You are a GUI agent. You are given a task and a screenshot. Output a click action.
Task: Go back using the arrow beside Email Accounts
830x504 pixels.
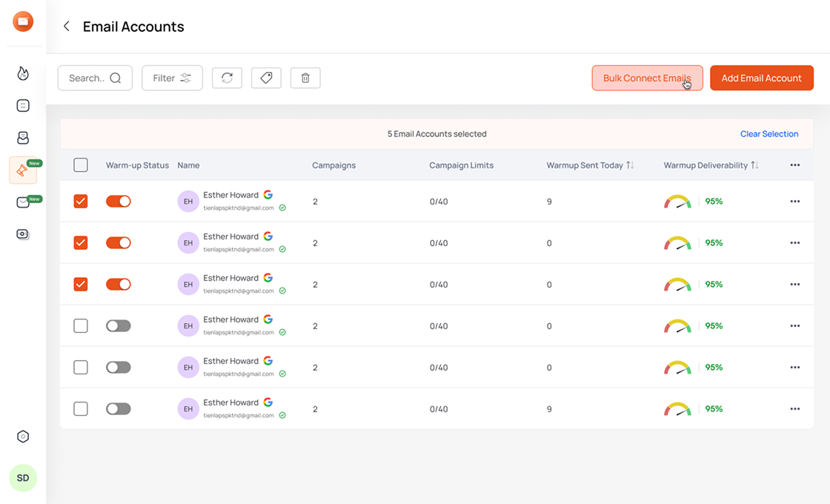[x=66, y=26]
